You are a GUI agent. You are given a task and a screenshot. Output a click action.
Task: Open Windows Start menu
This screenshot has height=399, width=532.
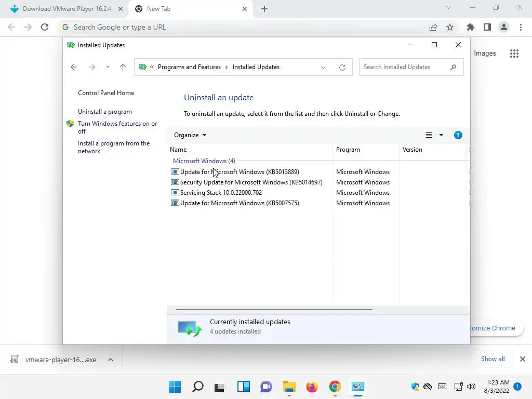point(175,387)
